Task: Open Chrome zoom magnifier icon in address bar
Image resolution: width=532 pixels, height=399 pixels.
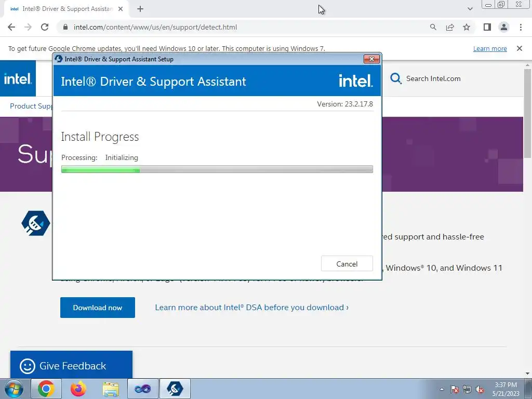Action: coord(433,27)
